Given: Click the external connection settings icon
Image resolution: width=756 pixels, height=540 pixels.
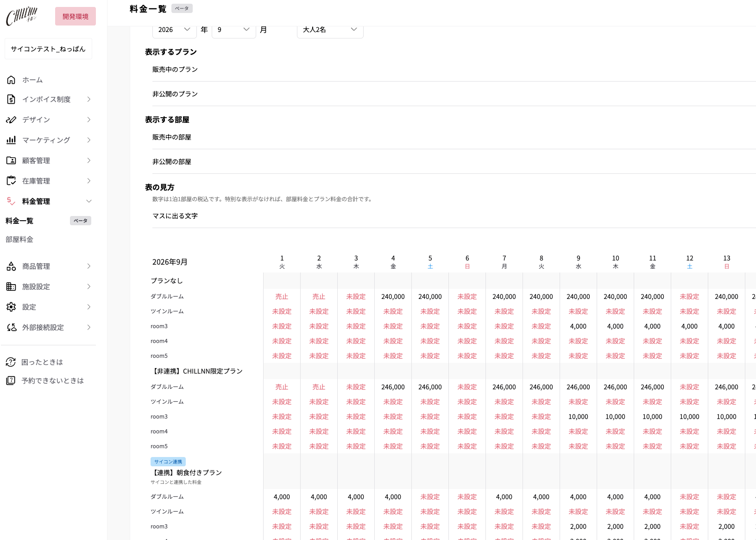Looking at the screenshot, I should 11,327.
